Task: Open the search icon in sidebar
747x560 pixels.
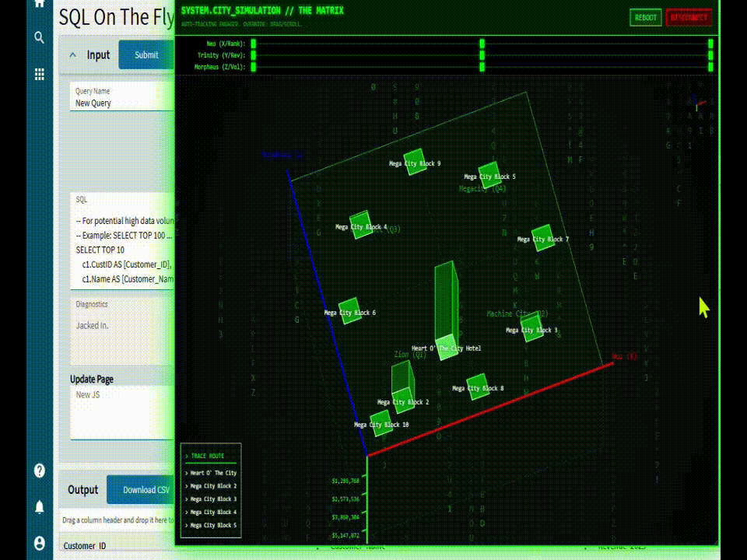Action: [x=40, y=37]
